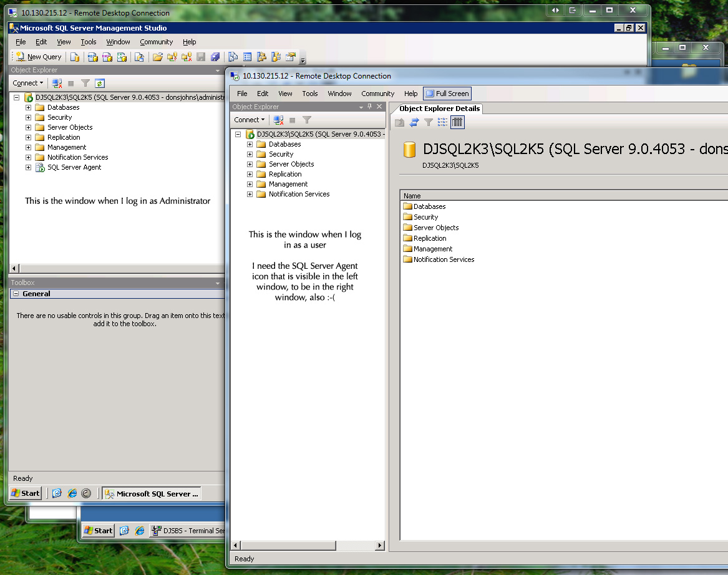Click the Object Explorer icon in the toolbar

pyautogui.click(x=262, y=57)
